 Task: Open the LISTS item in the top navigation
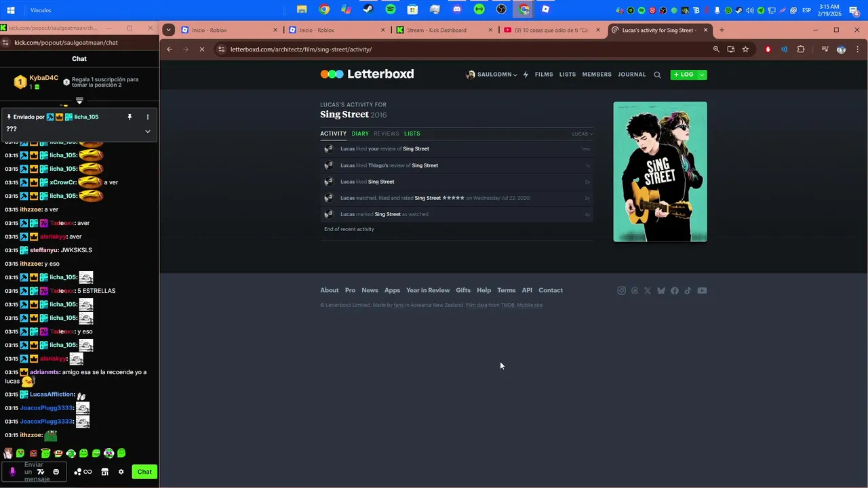(568, 75)
